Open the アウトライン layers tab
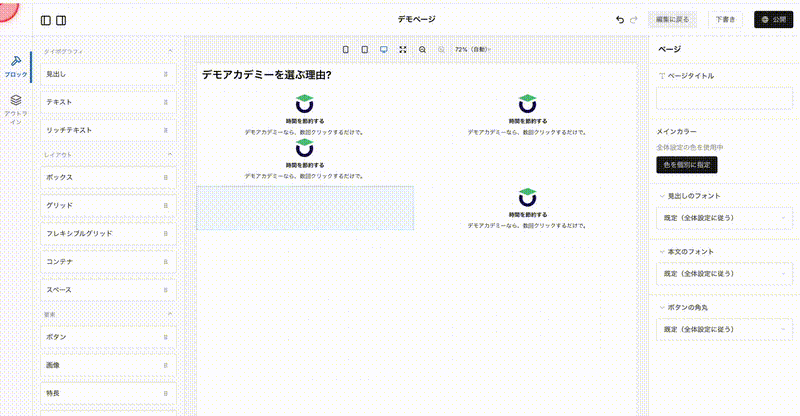 tap(16, 109)
